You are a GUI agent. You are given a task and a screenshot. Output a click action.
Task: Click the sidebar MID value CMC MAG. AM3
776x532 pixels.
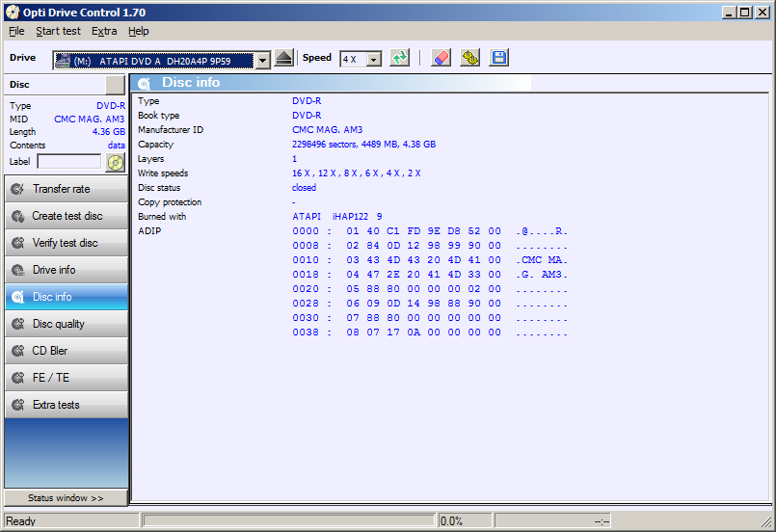pos(89,120)
